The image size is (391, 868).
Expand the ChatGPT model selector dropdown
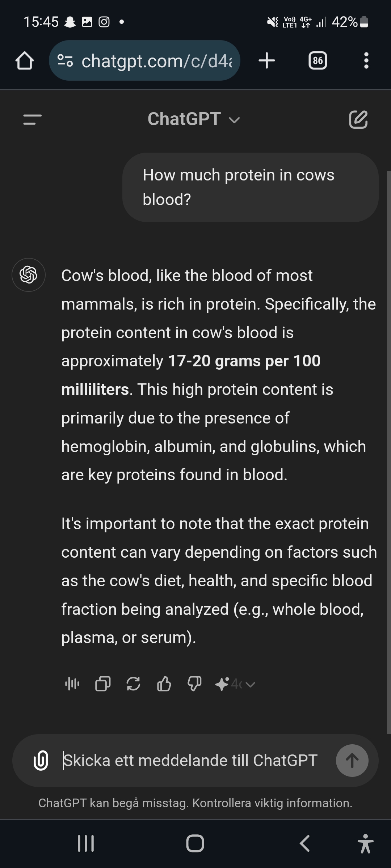pyautogui.click(x=194, y=119)
